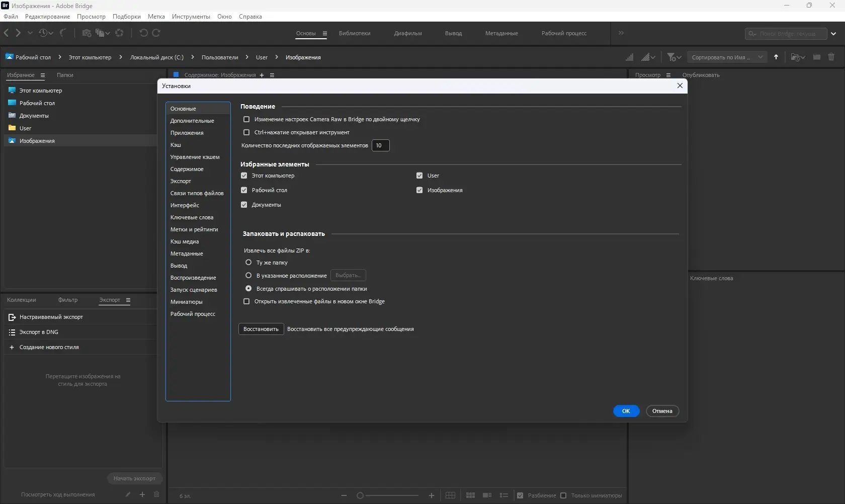Image resolution: width=845 pixels, height=504 pixels.
Task: Expand the filter by rating dropdown
Action: (674, 57)
